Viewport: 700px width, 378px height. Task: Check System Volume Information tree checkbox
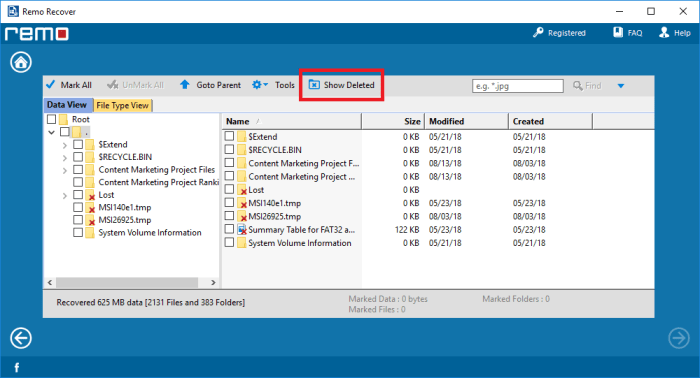click(x=78, y=233)
